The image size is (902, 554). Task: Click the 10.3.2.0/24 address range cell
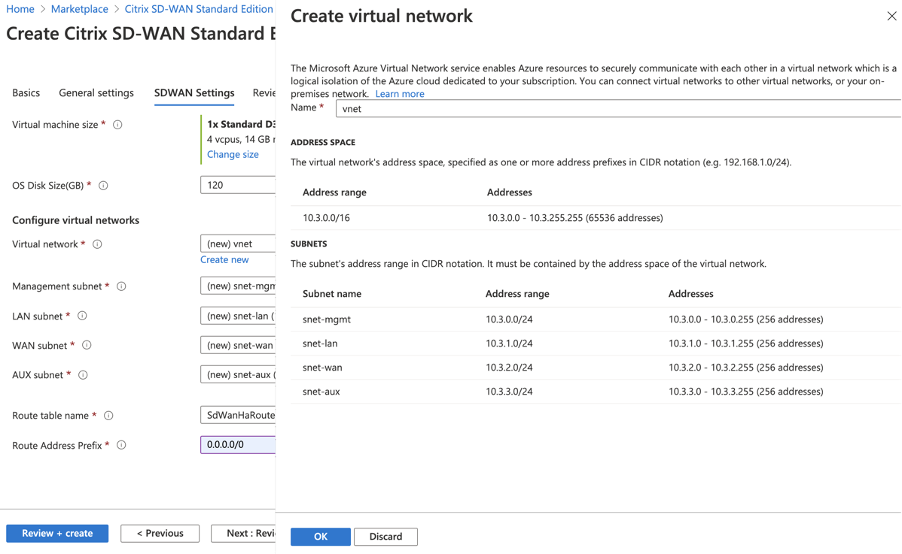(509, 368)
